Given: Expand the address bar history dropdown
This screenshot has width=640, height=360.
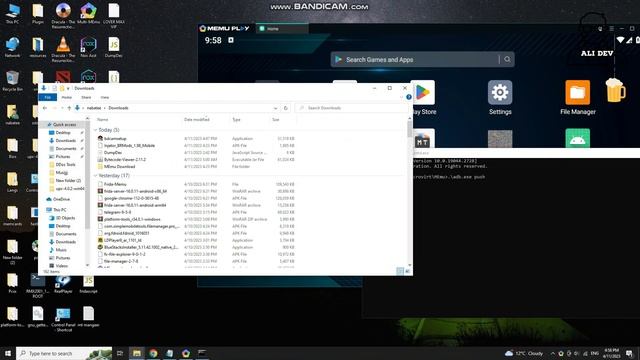Looking at the screenshot, I should [x=276, y=108].
